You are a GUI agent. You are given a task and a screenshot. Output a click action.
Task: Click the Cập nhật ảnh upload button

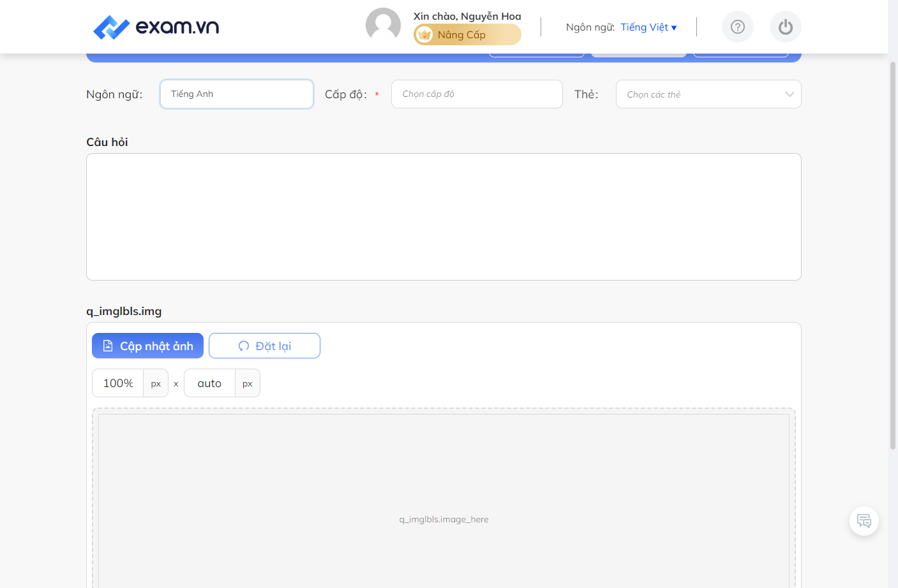pos(147,346)
